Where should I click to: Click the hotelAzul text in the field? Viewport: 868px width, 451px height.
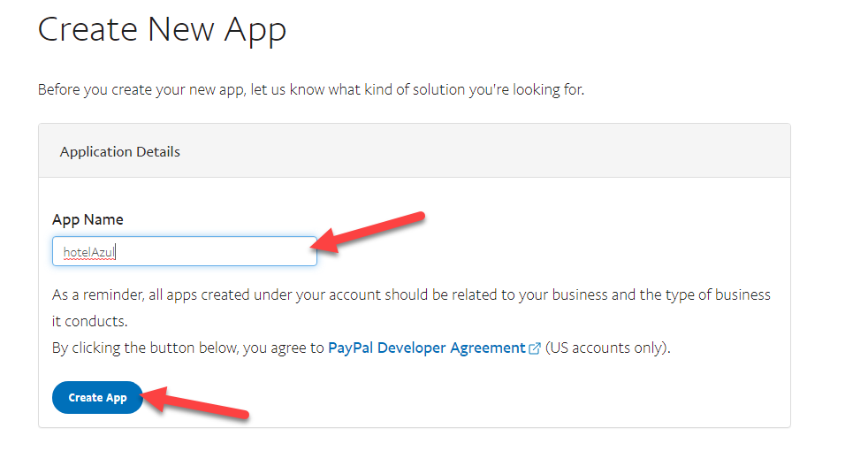(x=89, y=252)
